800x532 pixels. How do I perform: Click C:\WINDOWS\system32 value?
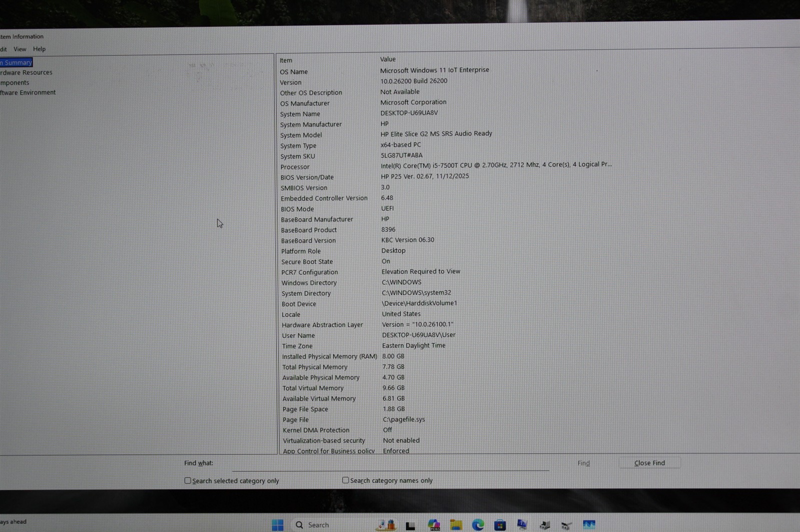pos(416,293)
